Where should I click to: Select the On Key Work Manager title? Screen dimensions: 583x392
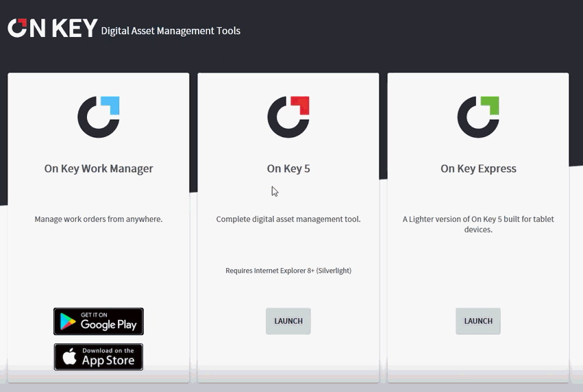pos(99,169)
